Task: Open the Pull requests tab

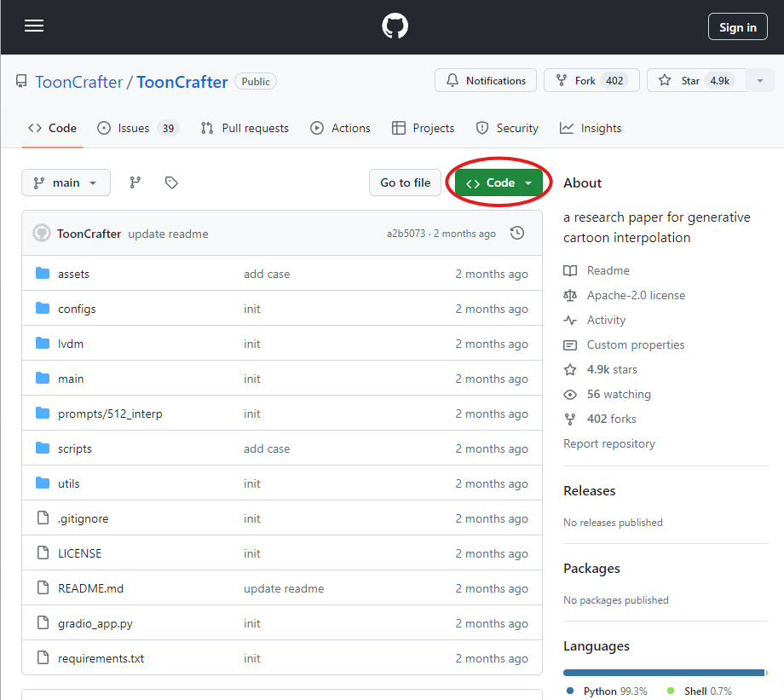Action: pyautogui.click(x=245, y=129)
